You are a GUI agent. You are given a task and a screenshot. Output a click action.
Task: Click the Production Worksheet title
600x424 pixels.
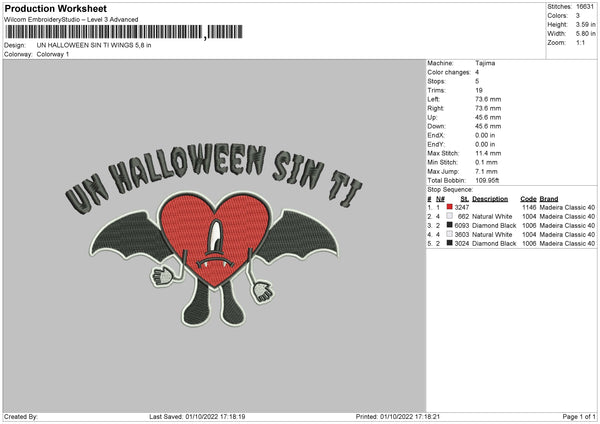pos(49,7)
